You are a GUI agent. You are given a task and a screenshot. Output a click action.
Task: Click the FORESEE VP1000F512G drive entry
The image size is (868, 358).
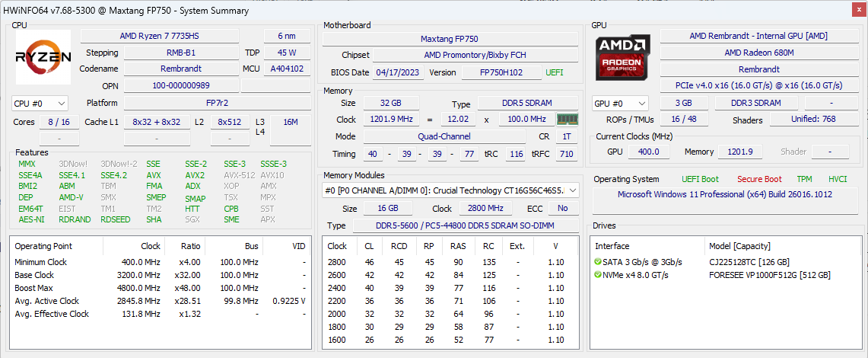pos(769,275)
